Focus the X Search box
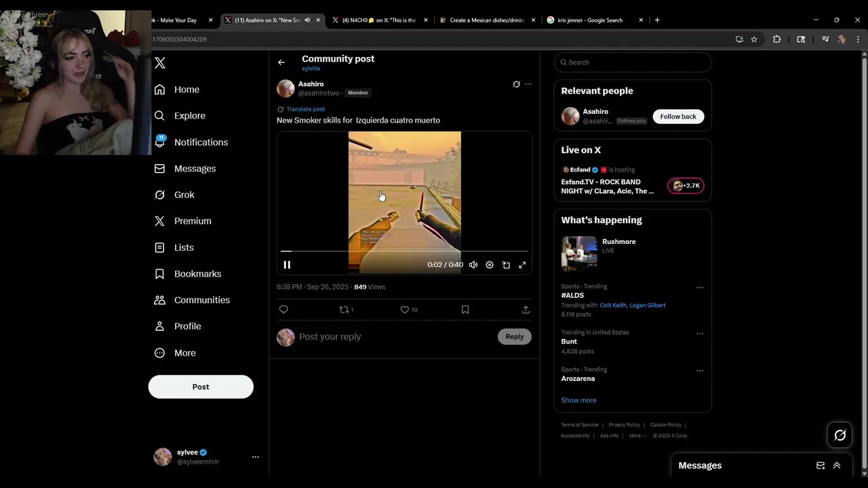Viewport: 868px width, 488px height. click(x=633, y=62)
